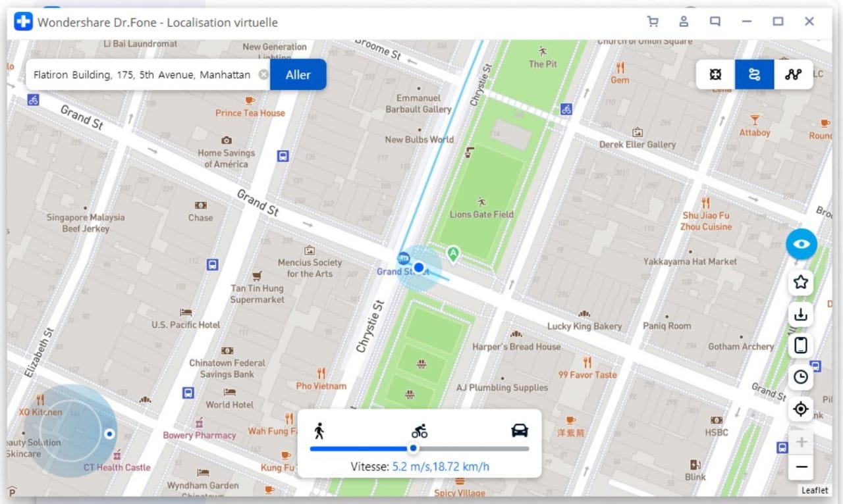Screen dimensions: 843x504
Task: Click Tan Tin Hung Supermarket label
Action: [257, 294]
